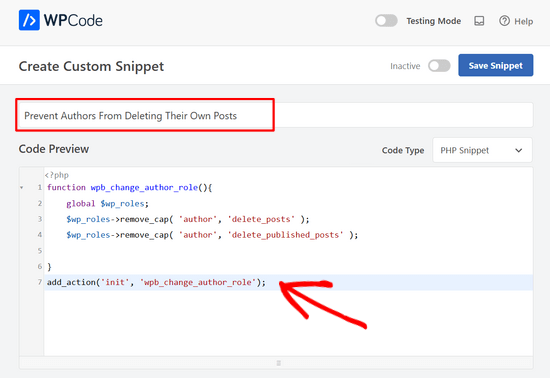Click code line 1 function wpb_change_author_role
550x378 pixels.
129,188
